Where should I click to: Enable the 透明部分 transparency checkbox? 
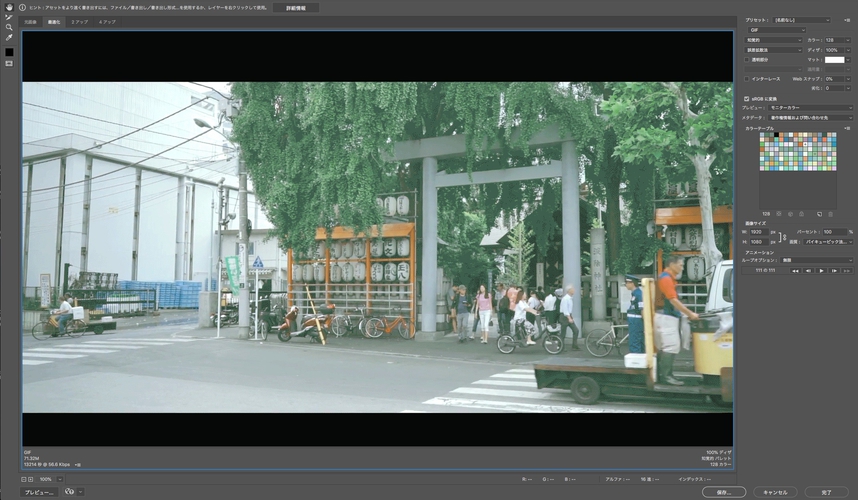pos(746,59)
